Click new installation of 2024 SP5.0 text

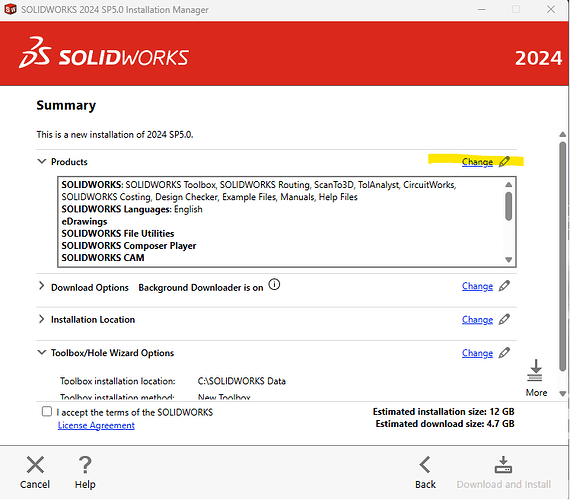[x=115, y=135]
